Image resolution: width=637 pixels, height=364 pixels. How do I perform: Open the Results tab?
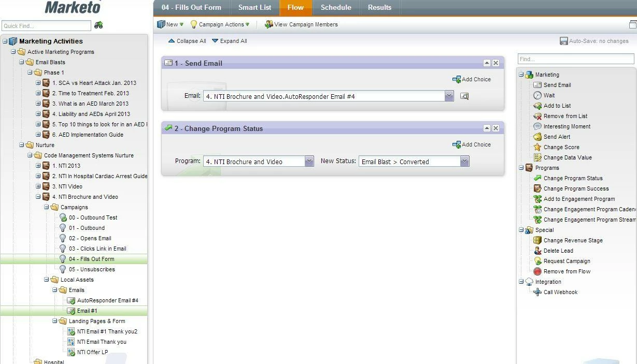coord(379,7)
